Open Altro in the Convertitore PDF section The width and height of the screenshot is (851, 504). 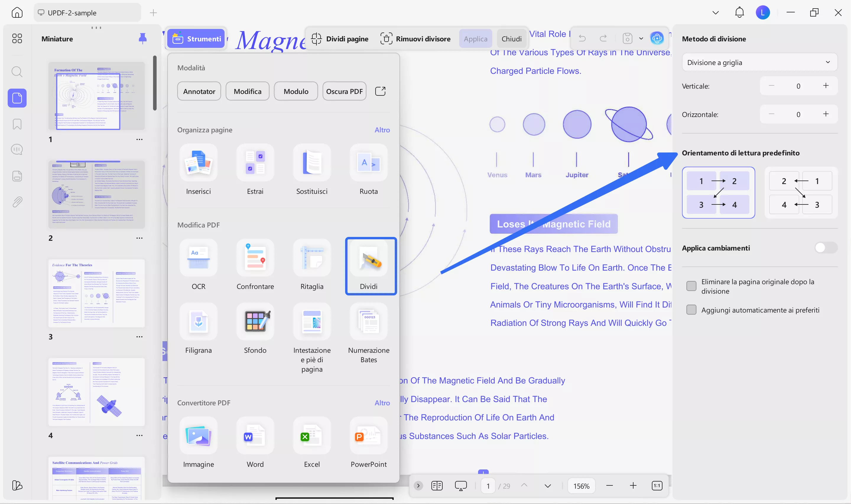[382, 403]
